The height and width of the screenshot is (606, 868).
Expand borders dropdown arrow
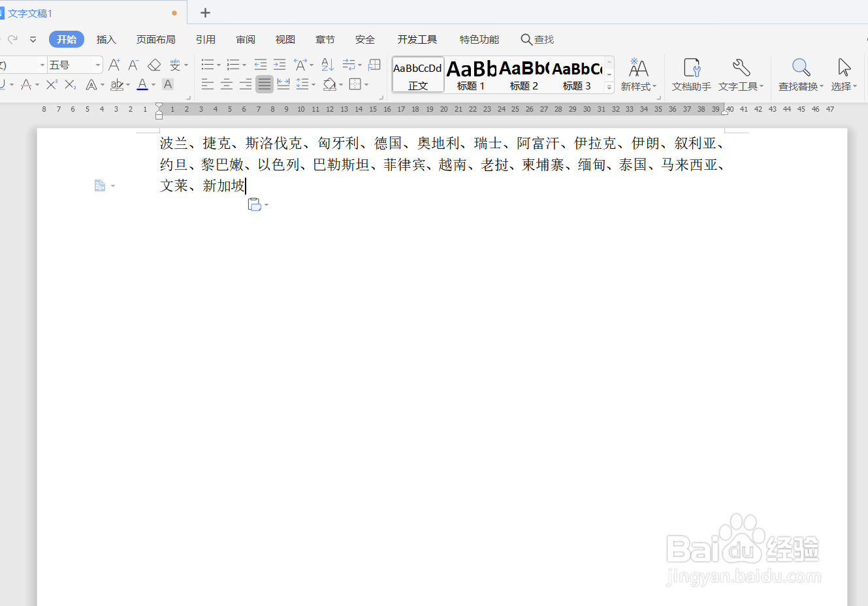366,85
